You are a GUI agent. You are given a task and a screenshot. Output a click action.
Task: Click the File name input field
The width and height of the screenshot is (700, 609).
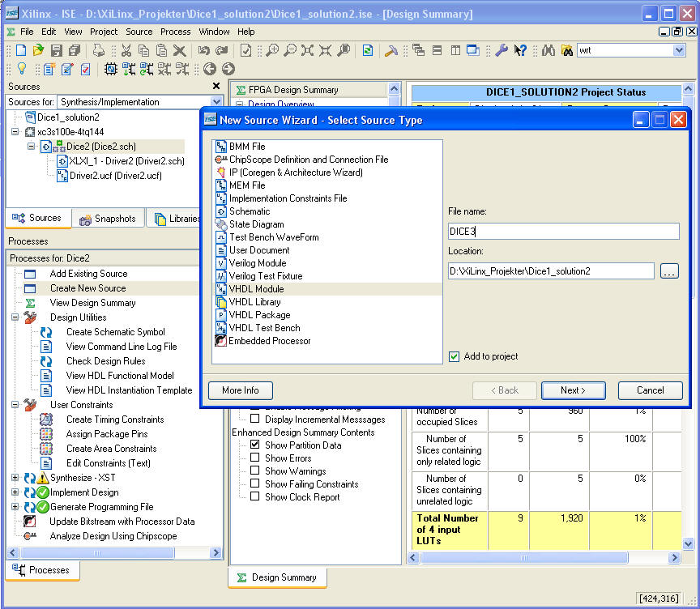click(563, 231)
